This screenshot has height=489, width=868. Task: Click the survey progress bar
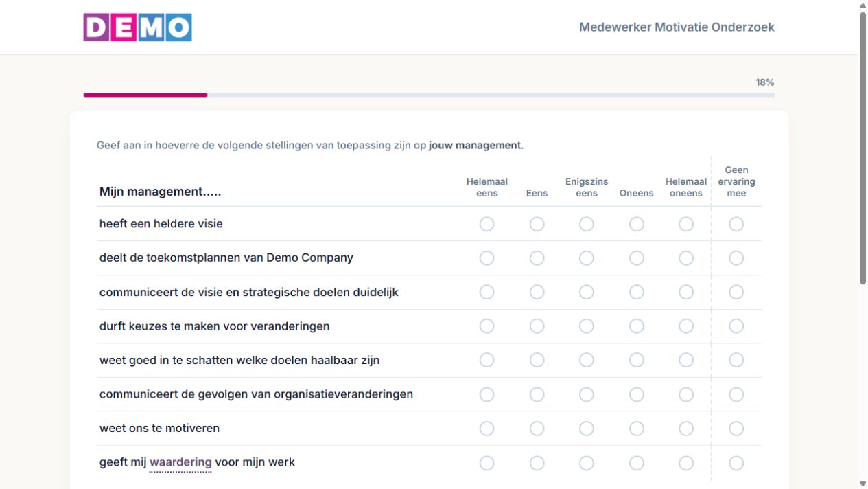[x=429, y=95]
